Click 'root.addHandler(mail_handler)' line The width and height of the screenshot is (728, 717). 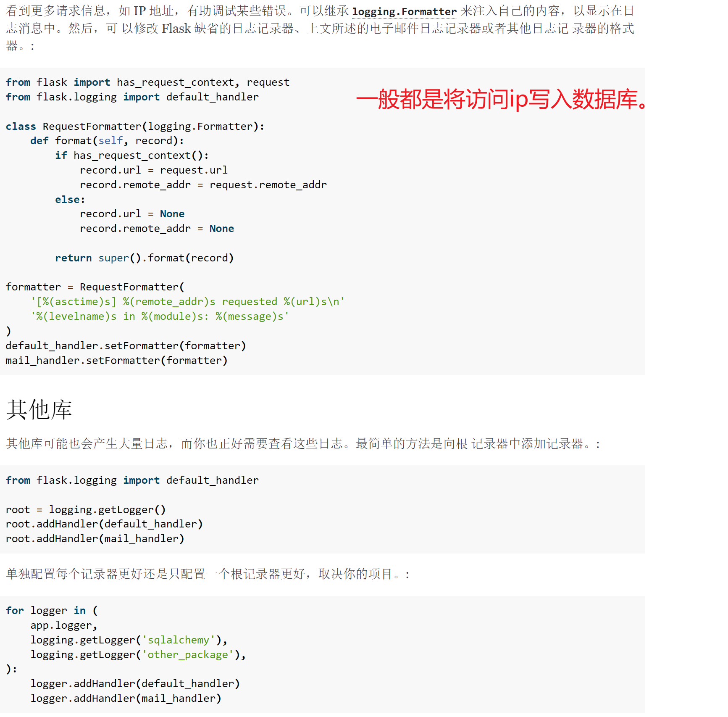pos(95,539)
